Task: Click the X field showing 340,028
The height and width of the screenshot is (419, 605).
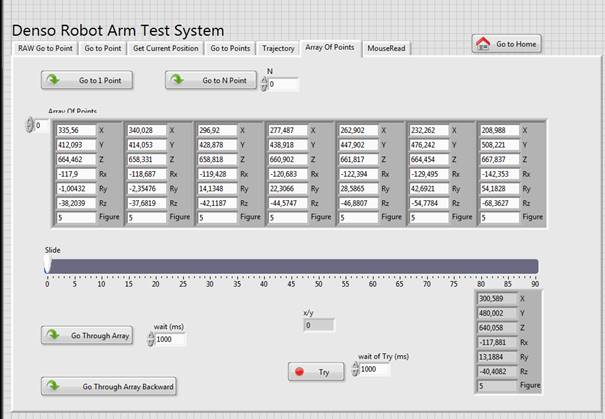Action: click(147, 130)
